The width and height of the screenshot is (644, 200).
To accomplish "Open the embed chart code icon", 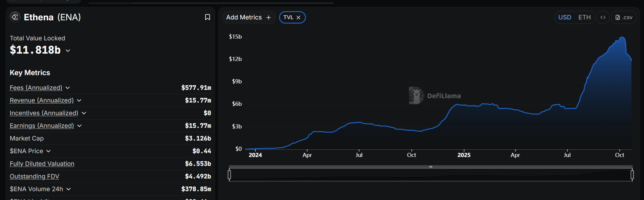I will point(603,17).
